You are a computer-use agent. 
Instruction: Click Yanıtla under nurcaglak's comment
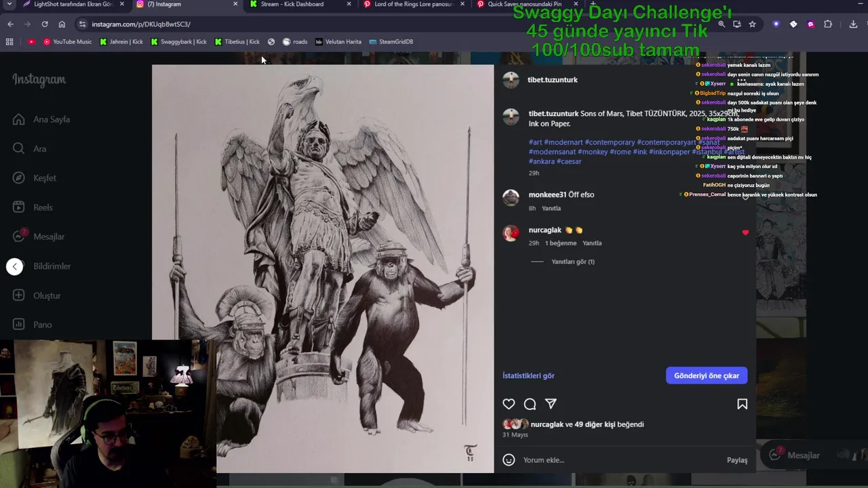(592, 243)
